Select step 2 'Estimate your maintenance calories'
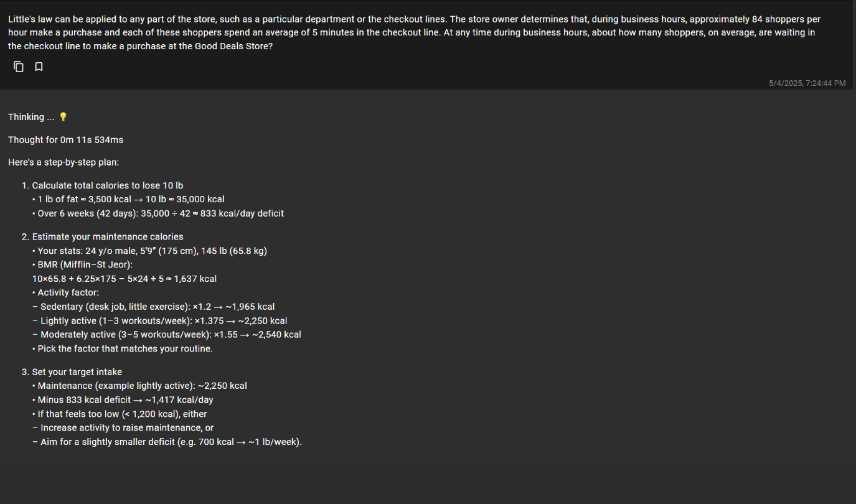856x504 pixels. tap(108, 236)
